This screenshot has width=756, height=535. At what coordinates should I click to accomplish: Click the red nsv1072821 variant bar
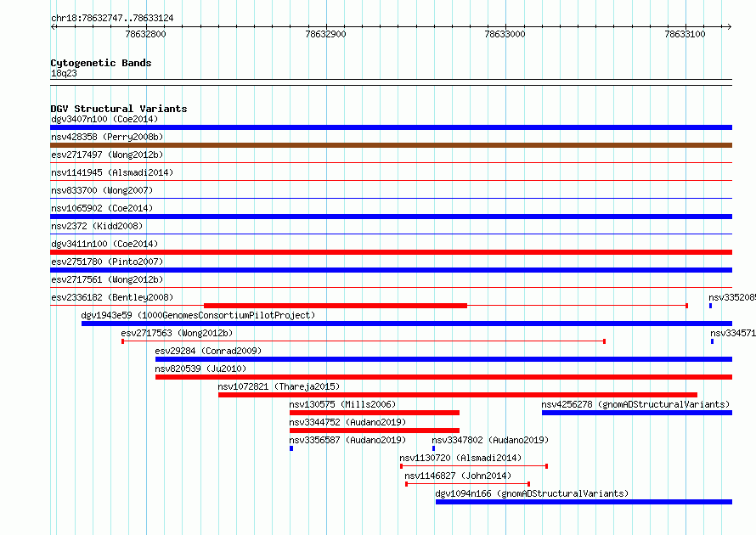[x=458, y=395]
